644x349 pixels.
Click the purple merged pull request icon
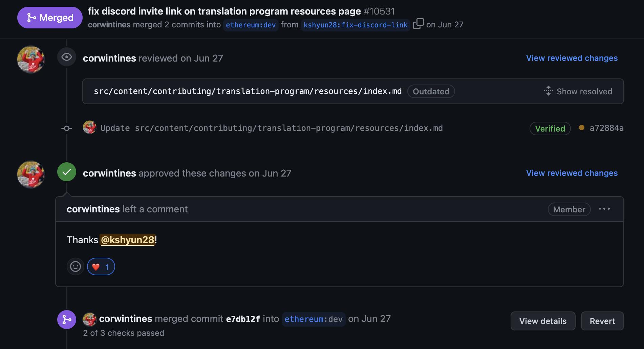click(x=66, y=319)
